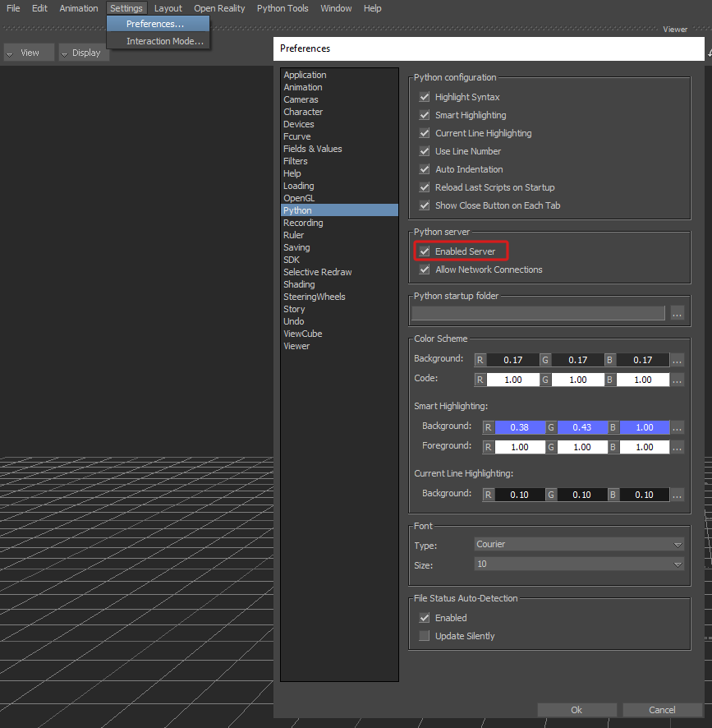Open the Layout menu
This screenshot has height=728, width=712.
click(x=168, y=8)
